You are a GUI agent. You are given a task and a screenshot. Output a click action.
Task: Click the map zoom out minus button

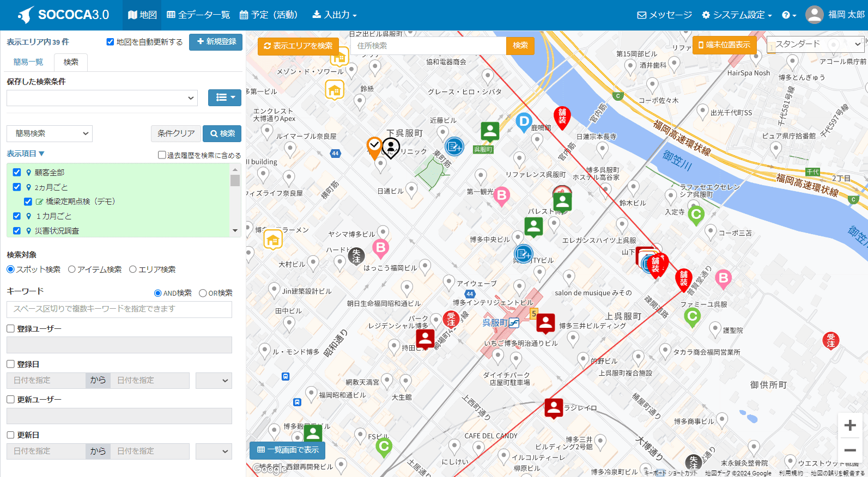tap(849, 450)
